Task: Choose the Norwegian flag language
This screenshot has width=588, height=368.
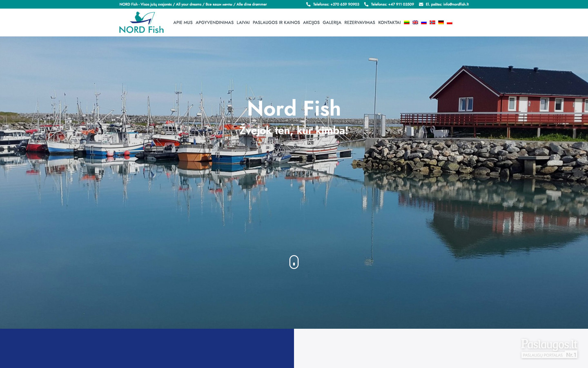Action: 432,22
